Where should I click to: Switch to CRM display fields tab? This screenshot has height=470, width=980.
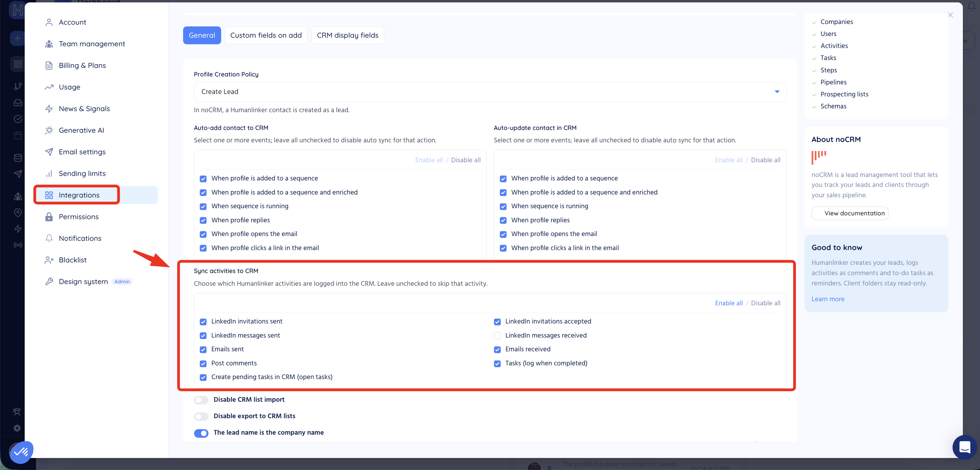click(347, 35)
